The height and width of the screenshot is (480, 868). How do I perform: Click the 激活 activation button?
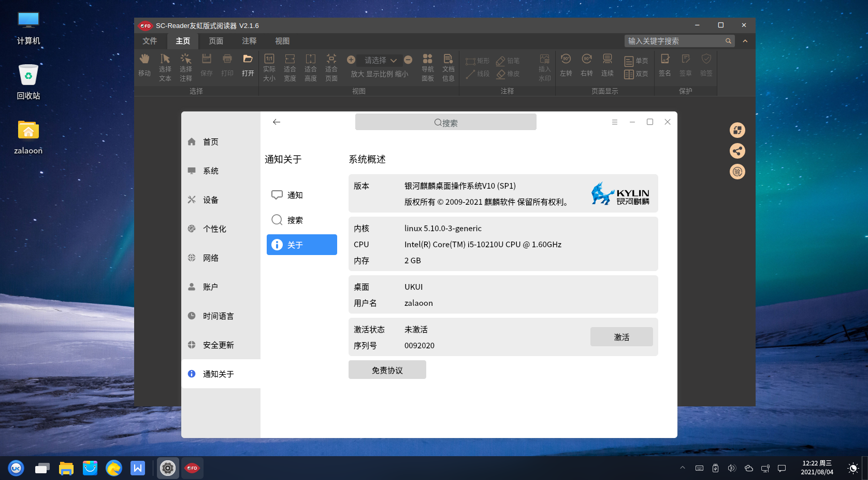click(621, 336)
